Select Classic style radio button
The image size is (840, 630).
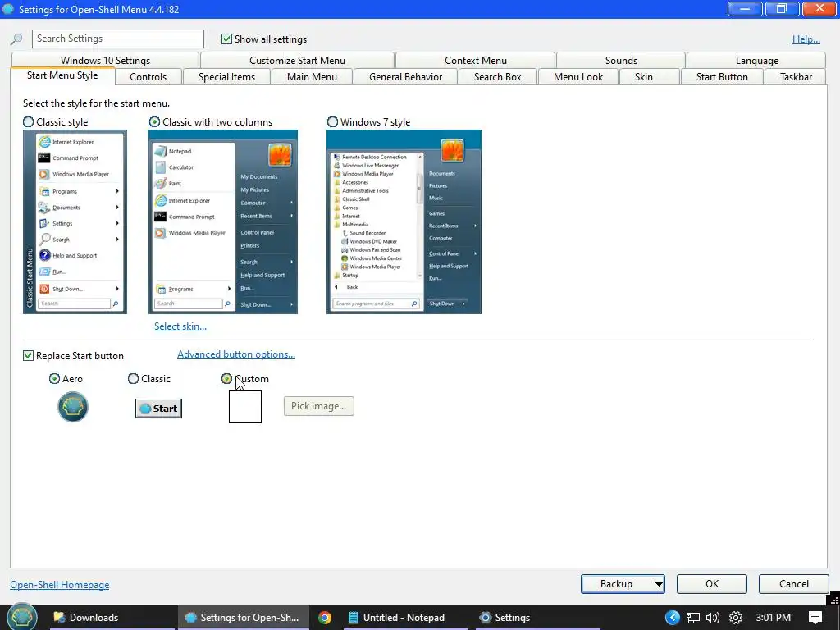point(29,122)
